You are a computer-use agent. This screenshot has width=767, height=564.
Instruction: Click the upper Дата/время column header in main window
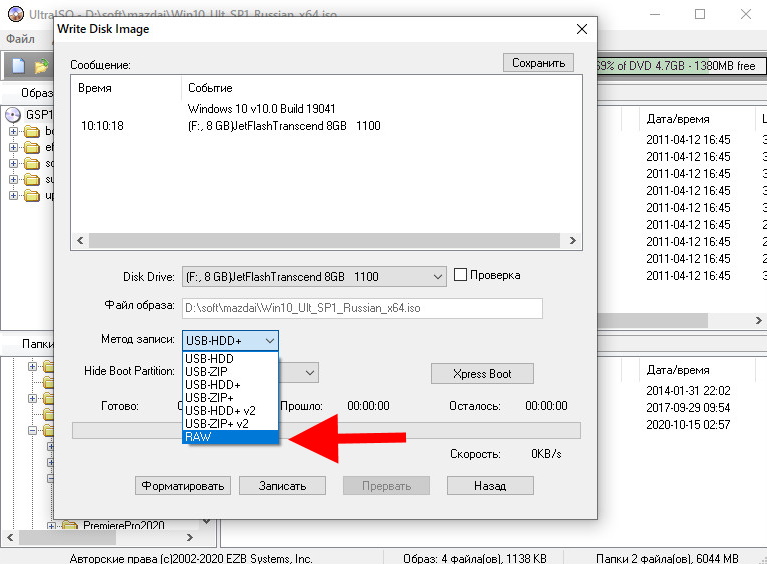(x=678, y=119)
